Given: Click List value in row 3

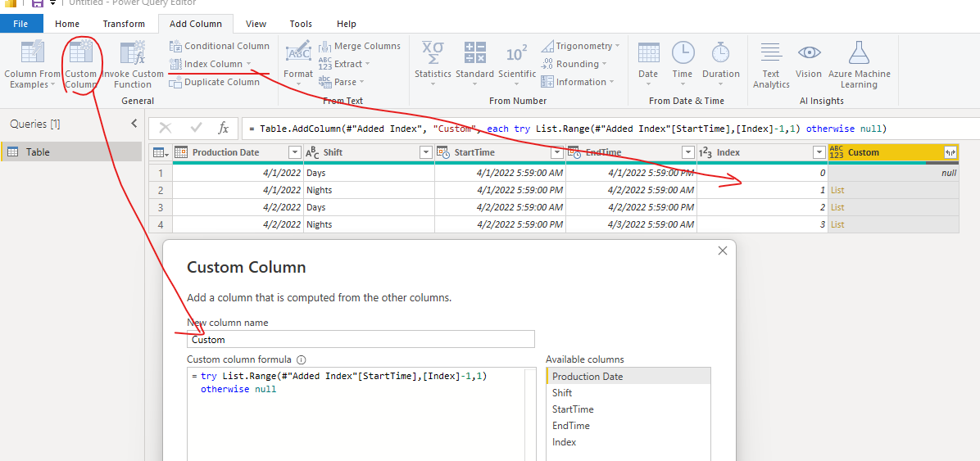Looking at the screenshot, I should coord(837,207).
